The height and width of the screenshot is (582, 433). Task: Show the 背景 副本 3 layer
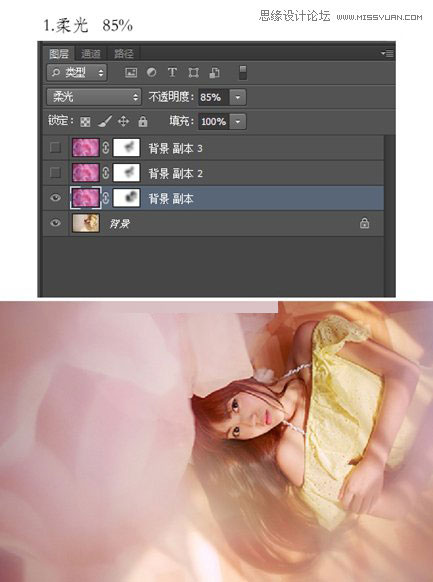(55, 148)
